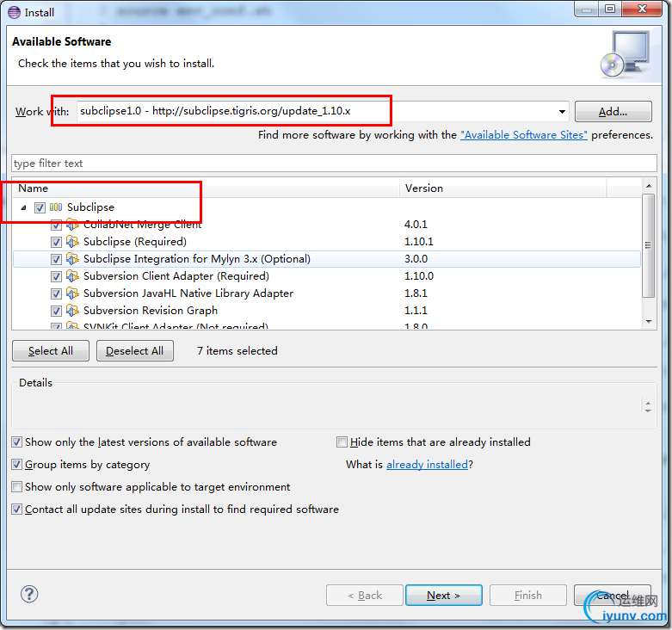Click version 4.0.1 of CollabNet Merge Client
The image size is (672, 630).
pos(416,224)
